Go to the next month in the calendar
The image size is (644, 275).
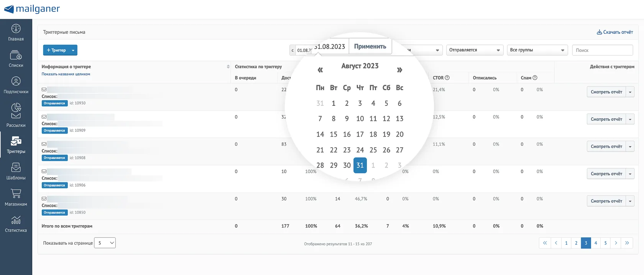(399, 70)
